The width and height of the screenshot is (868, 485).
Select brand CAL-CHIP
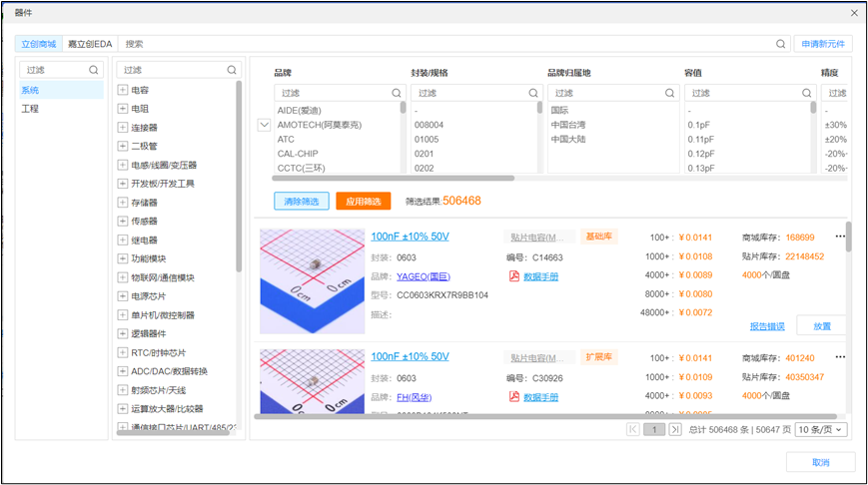298,154
